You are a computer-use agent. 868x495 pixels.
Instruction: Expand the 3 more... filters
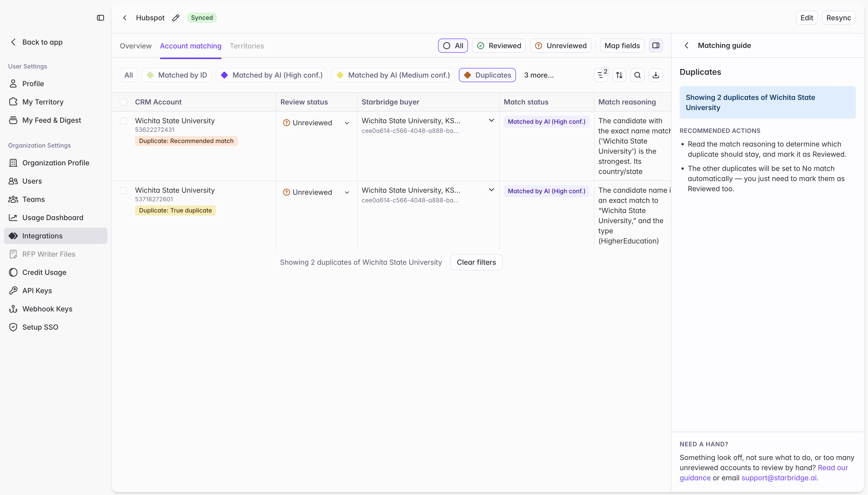pos(539,75)
